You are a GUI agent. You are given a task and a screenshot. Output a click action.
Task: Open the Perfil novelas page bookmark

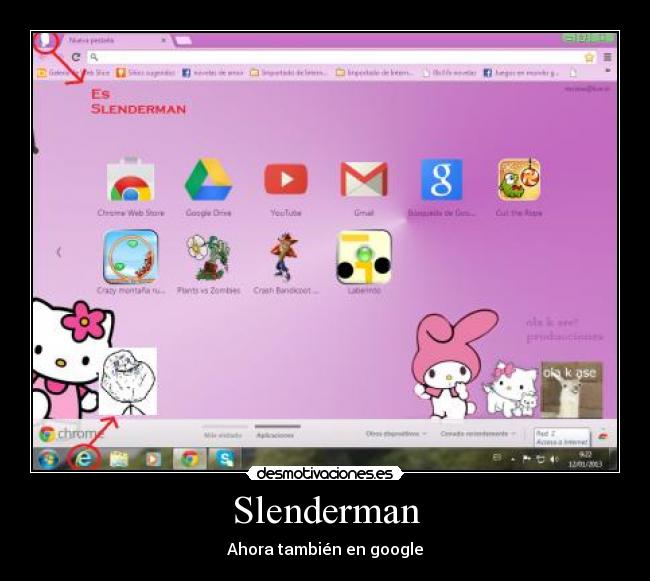tap(449, 73)
